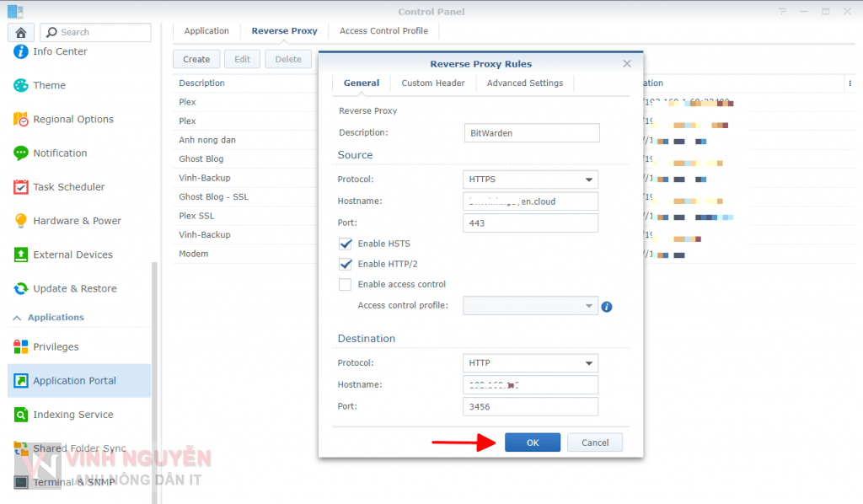Click the Home icon in Control Panel
The image size is (863, 504).
point(21,32)
